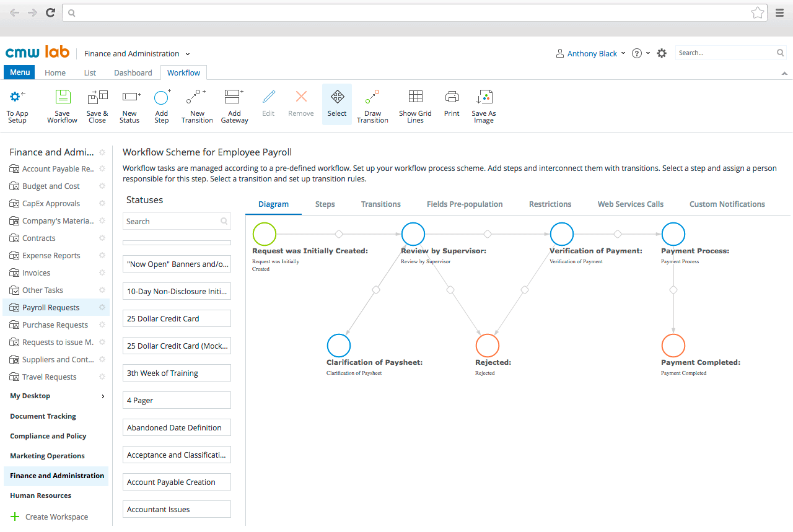Select the Accountant Issues status
This screenshot has width=793, height=532.
tap(177, 509)
